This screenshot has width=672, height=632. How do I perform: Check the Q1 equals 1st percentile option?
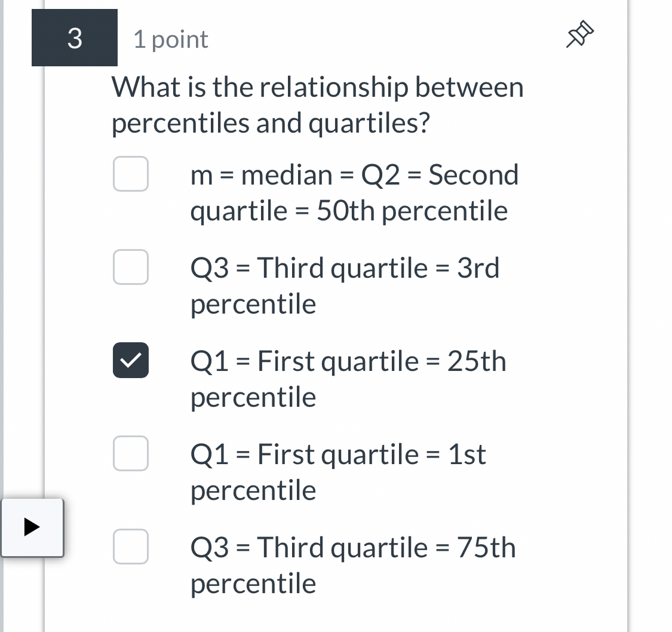(131, 454)
